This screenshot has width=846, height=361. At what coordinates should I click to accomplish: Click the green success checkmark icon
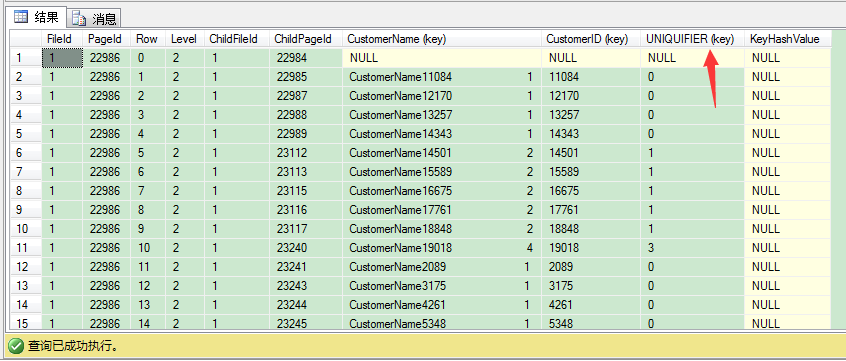(16, 345)
